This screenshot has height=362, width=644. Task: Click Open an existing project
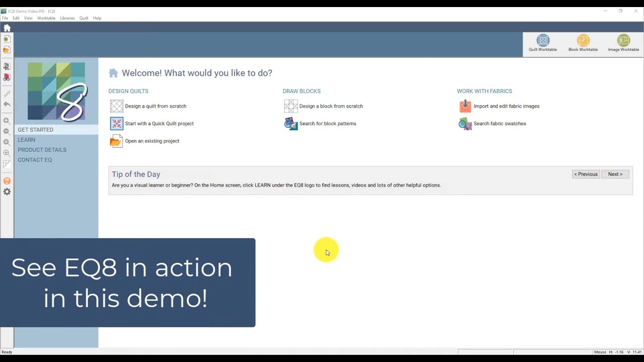[145, 141]
